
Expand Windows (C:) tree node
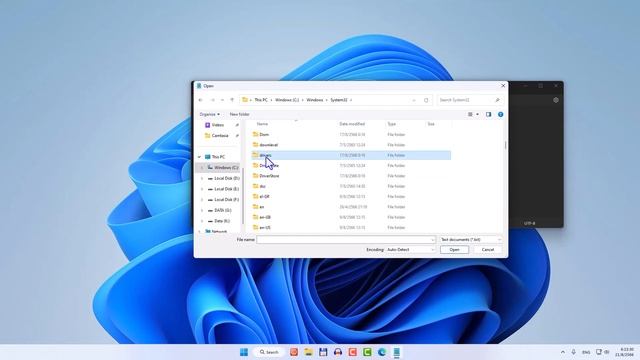click(x=202, y=168)
